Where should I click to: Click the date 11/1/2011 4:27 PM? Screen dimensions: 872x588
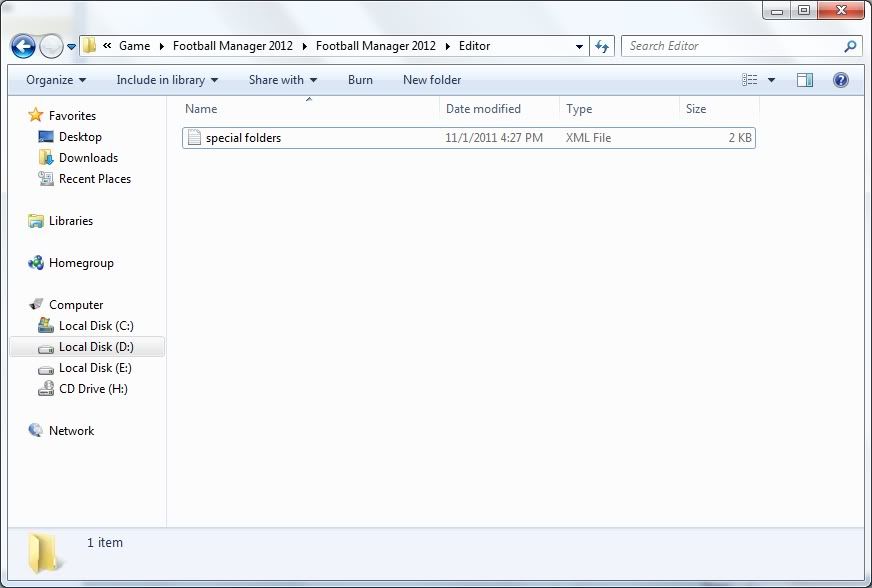tap(494, 138)
